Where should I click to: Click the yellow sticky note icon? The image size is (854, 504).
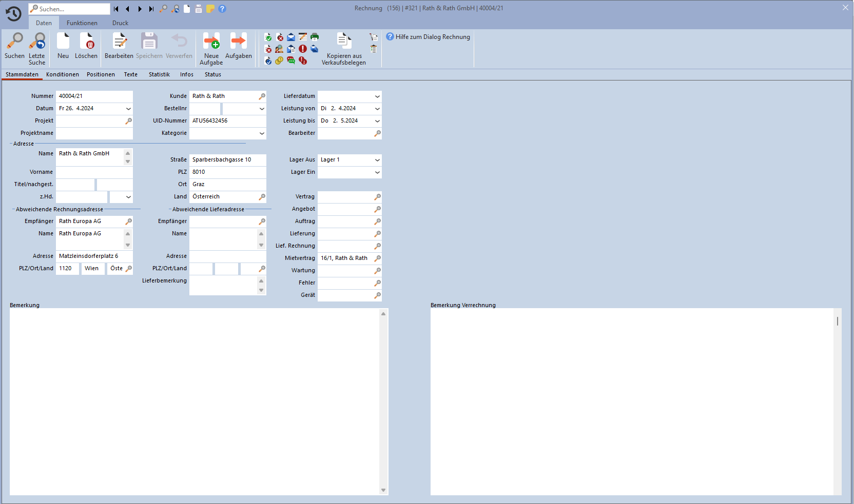pos(210,9)
